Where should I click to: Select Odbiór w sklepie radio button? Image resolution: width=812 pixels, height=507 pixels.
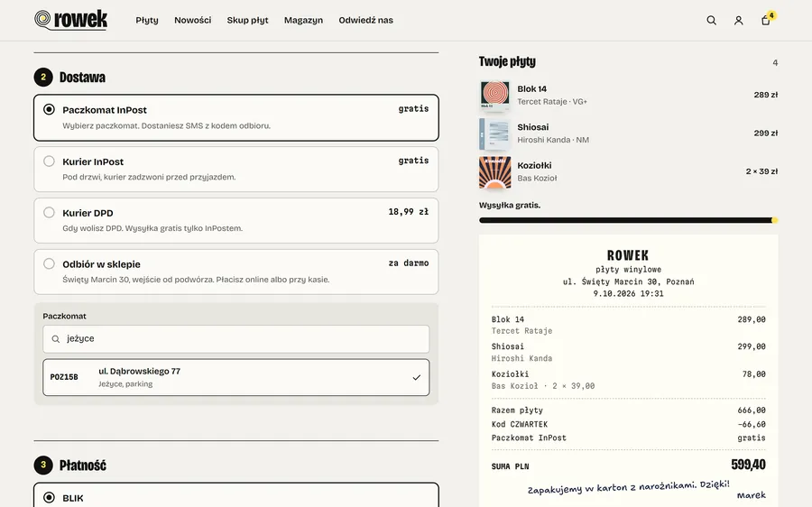click(49, 263)
